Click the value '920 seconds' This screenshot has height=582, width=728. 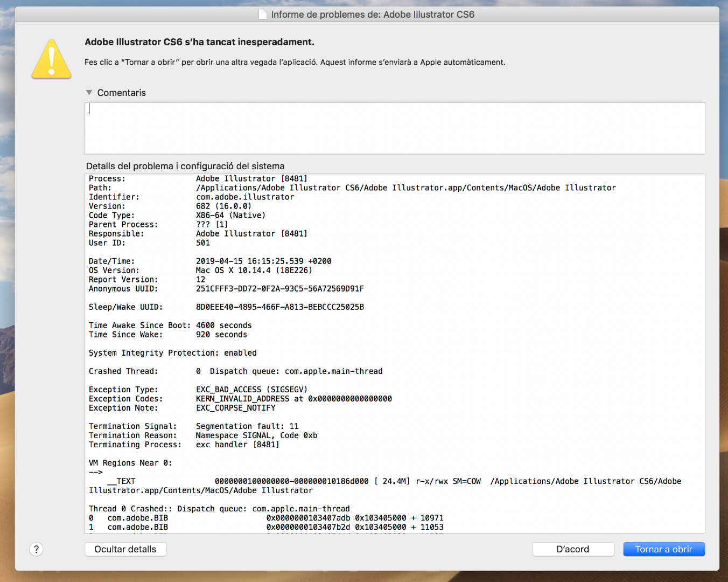(x=221, y=335)
